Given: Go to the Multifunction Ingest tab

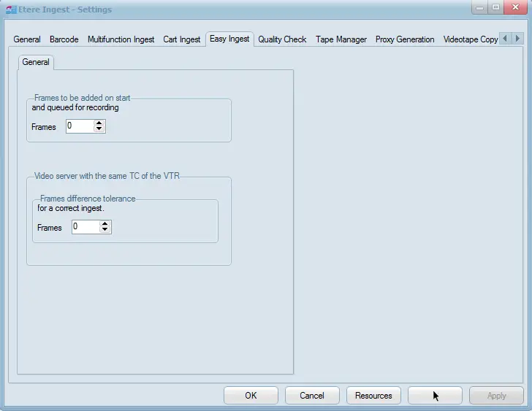Looking at the screenshot, I should 121,39.
